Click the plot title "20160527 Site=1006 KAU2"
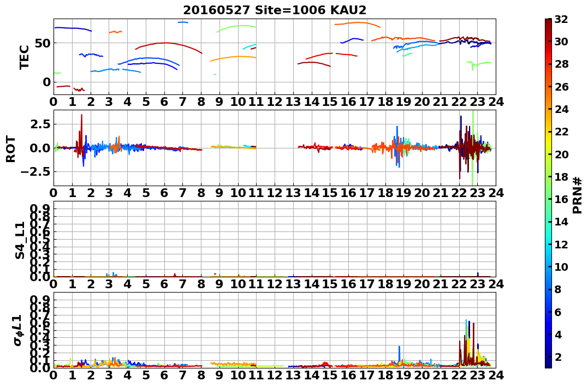Screen dimensions: 588x387 (x=275, y=10)
